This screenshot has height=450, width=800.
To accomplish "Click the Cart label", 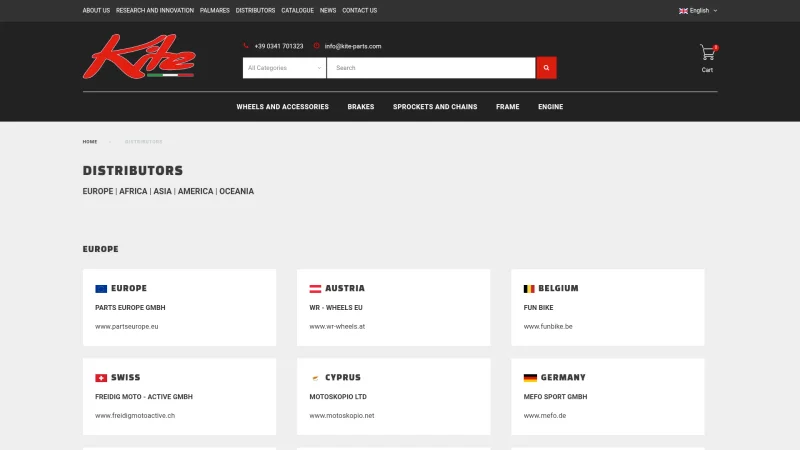I will point(707,70).
